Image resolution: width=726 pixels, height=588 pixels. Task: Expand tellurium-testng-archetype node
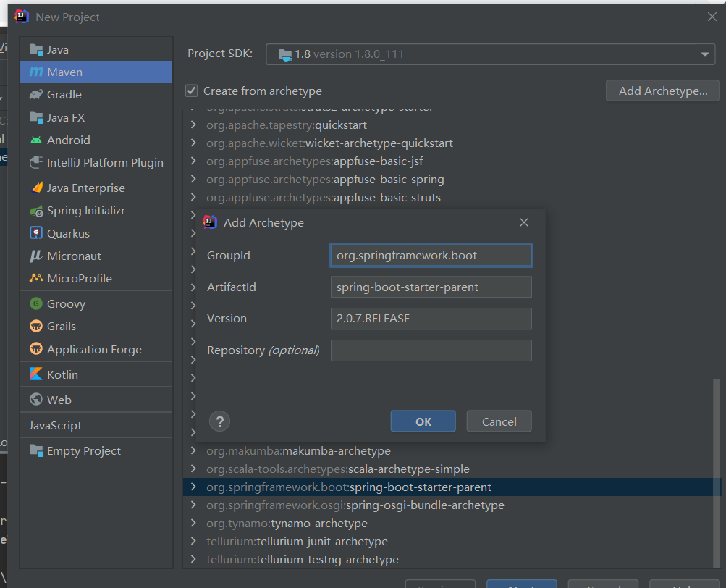pos(193,559)
